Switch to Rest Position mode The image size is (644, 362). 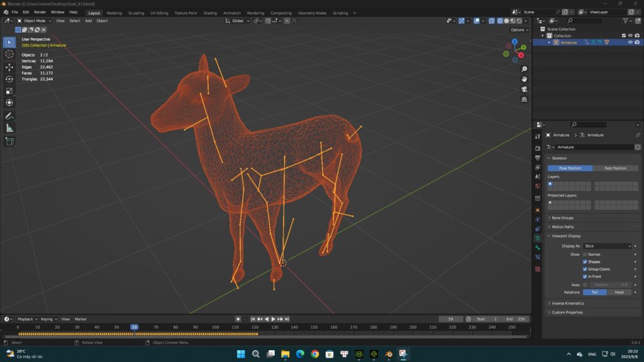[x=616, y=168]
